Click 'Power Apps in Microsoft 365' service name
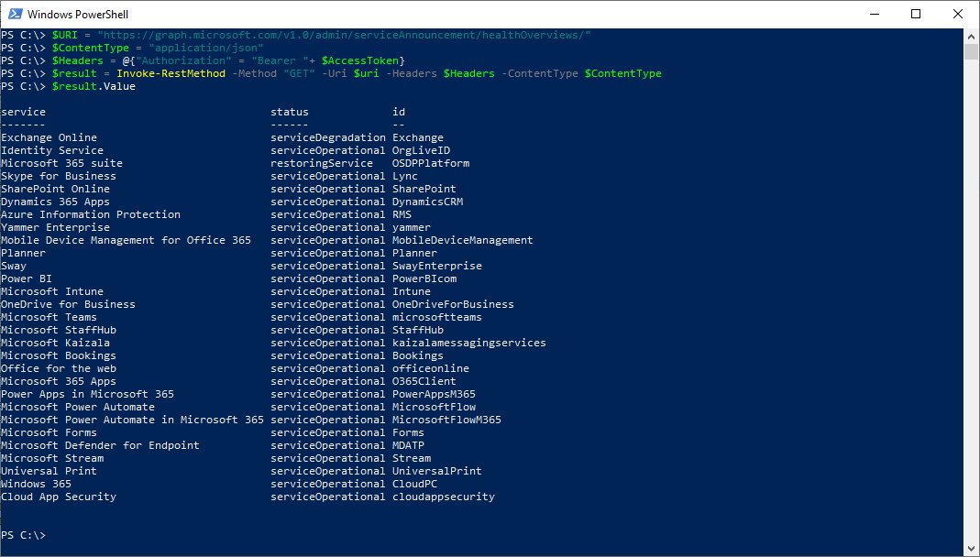The width and height of the screenshot is (980, 557). [87, 393]
